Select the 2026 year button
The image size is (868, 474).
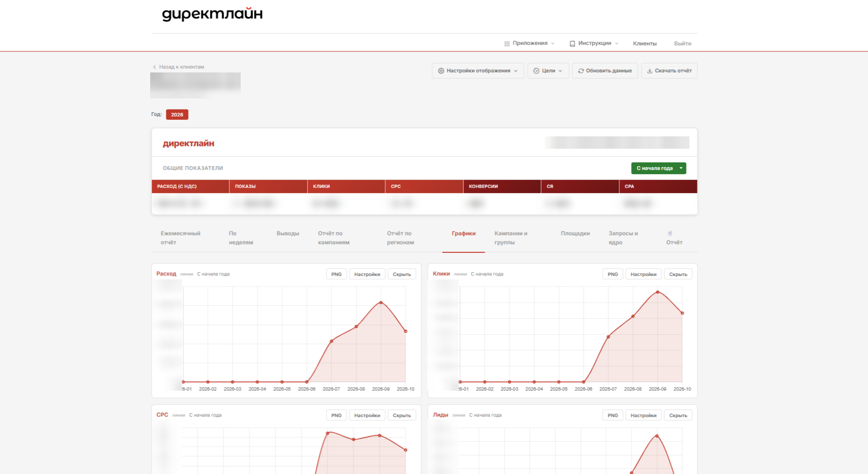[177, 115]
